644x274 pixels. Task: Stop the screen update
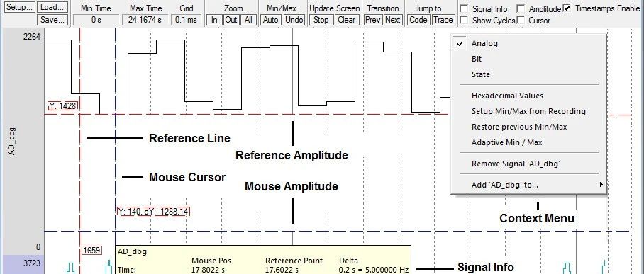coord(321,20)
